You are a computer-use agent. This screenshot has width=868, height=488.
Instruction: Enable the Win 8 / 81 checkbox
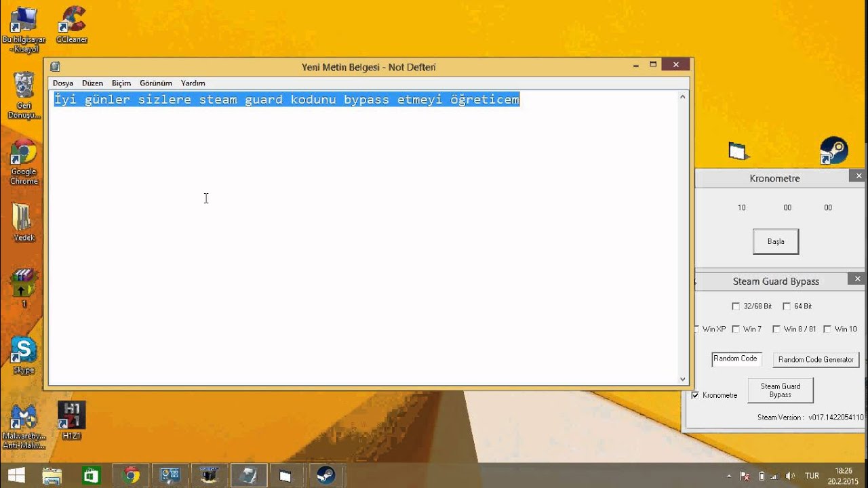pyautogui.click(x=776, y=329)
